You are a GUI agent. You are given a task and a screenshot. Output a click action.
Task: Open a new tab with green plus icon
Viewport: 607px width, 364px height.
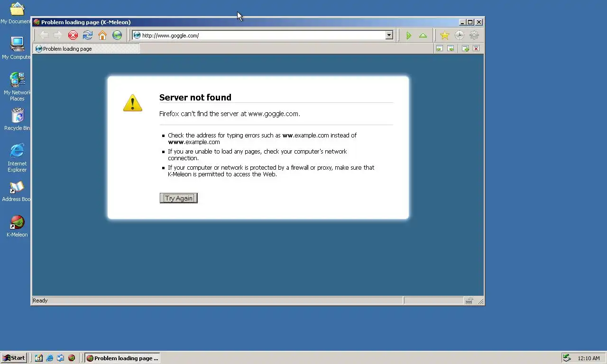click(x=465, y=48)
